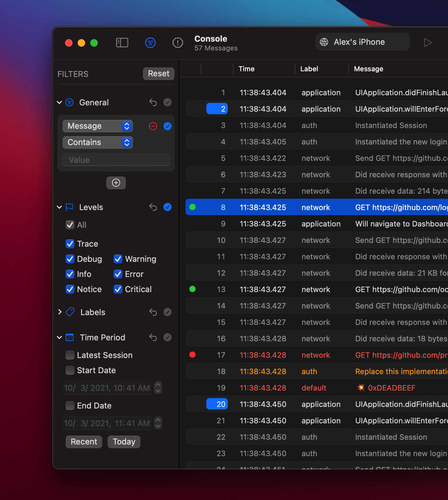
Task: Select the 0xDEADBEEF crash message row
Action: coord(317,388)
